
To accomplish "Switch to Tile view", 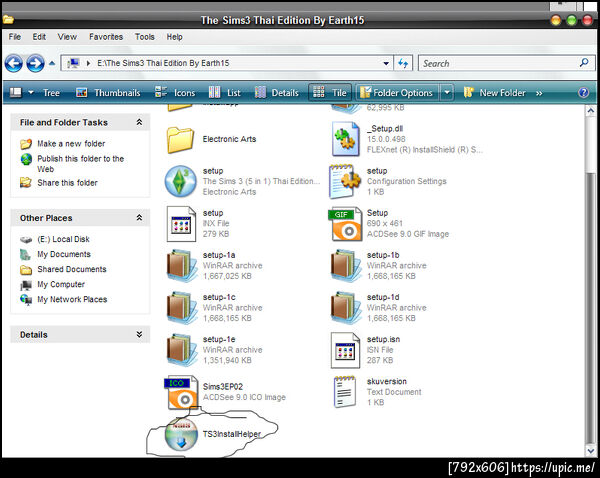I will pos(330,93).
